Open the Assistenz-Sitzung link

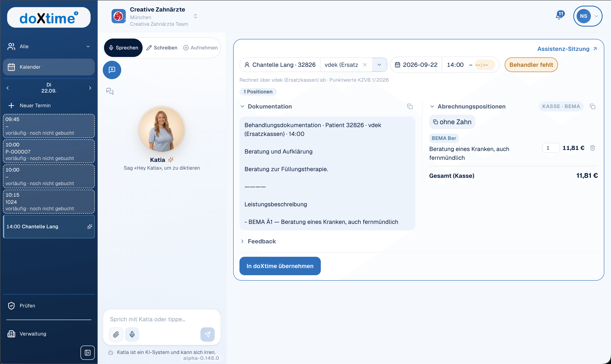[567, 49]
